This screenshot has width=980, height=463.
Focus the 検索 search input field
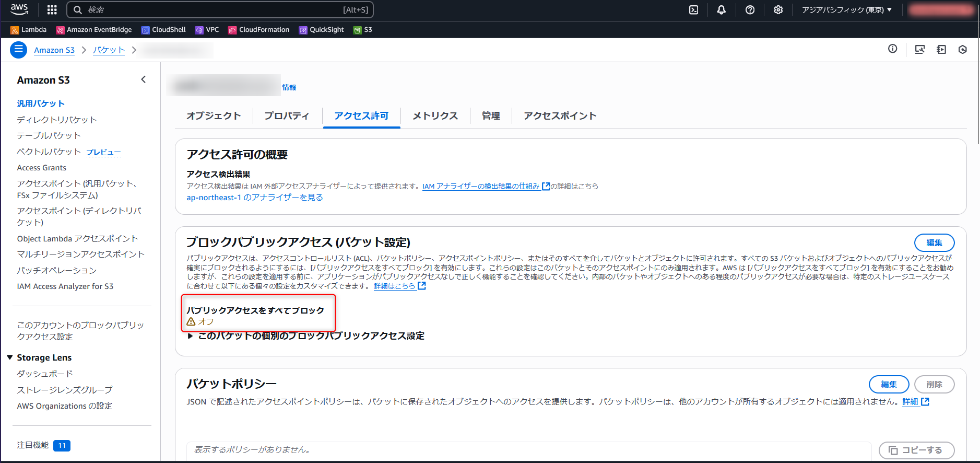point(220,9)
